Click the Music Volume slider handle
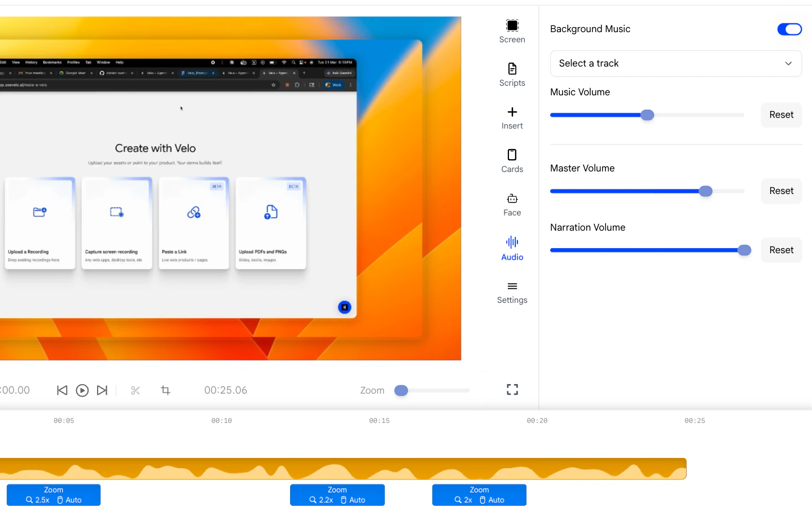The height and width of the screenshot is (507, 812). pos(647,115)
